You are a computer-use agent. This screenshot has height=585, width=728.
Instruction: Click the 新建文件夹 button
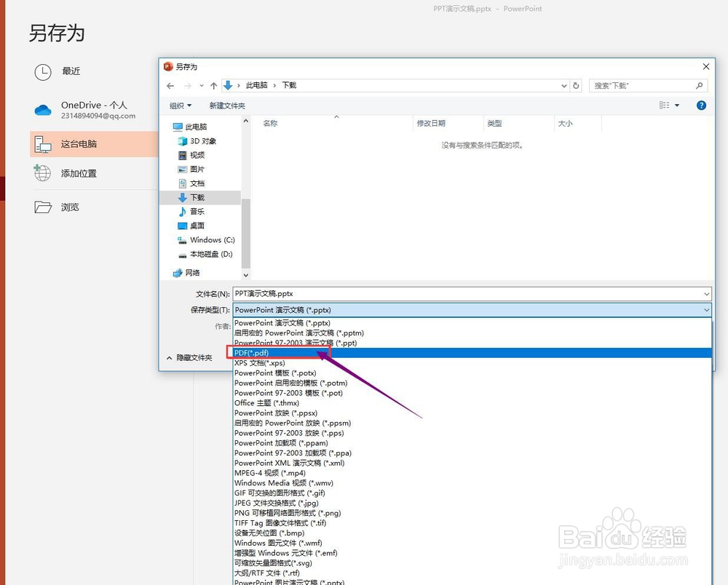227,106
